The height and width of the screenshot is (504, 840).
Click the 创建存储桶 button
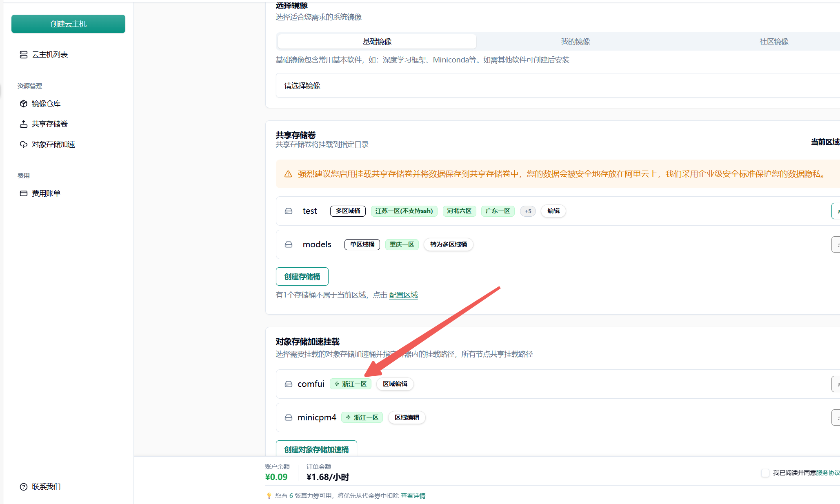tap(302, 277)
